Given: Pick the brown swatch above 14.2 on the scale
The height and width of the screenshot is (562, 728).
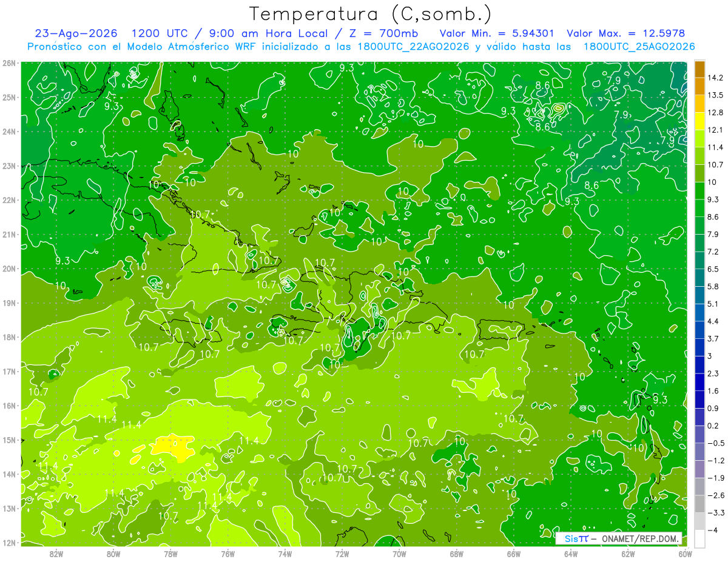Looking at the screenshot, I should click(699, 69).
